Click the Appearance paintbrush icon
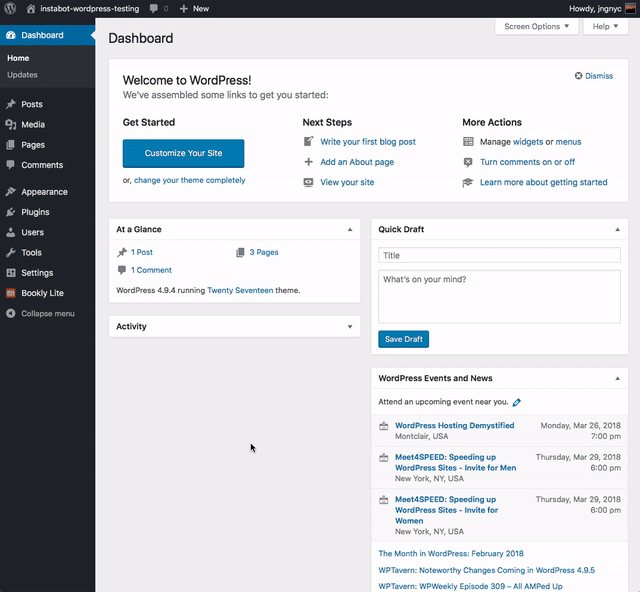This screenshot has height=592, width=640. coord(11,191)
